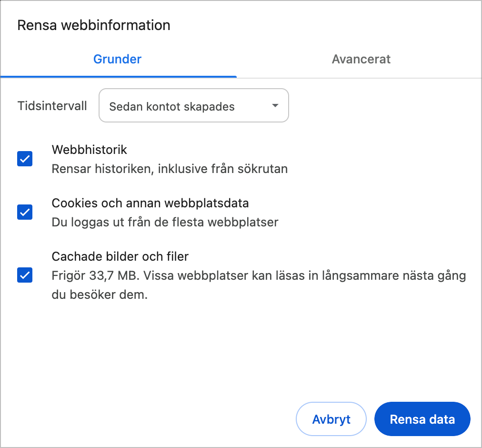Viewport: 482px width, 448px height.
Task: Switch to the Avancerat tab
Action: 361,59
